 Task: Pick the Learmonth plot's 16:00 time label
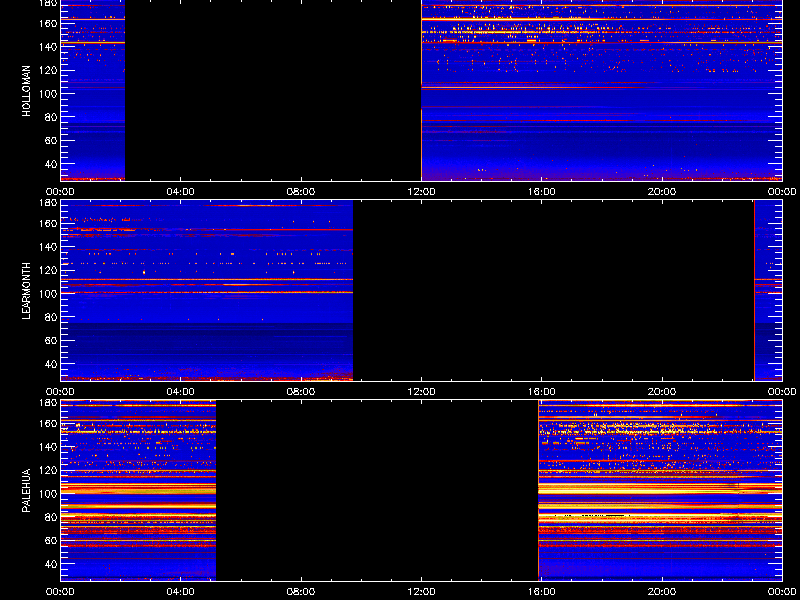(542, 392)
